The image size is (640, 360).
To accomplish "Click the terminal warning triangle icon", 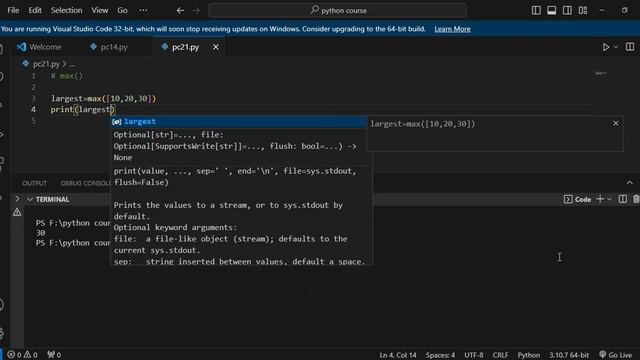I will (x=17, y=212).
